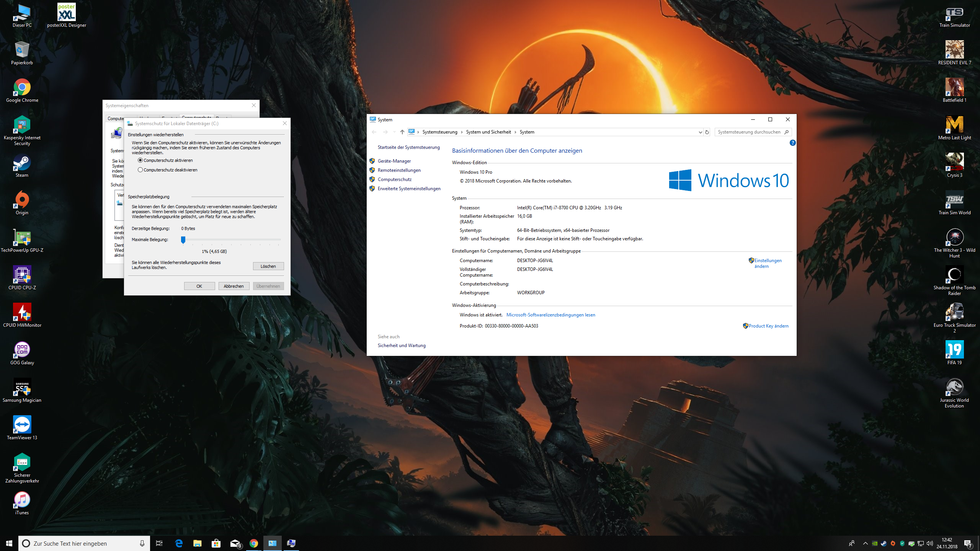Open posterXXL Designer desktop icon
Viewport: 980px width, 551px height.
pyautogui.click(x=67, y=15)
